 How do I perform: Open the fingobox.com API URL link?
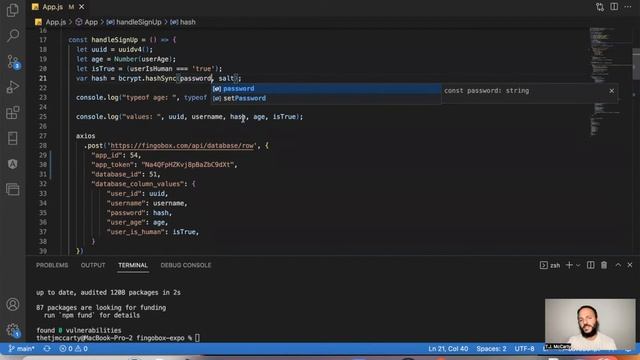coord(182,145)
